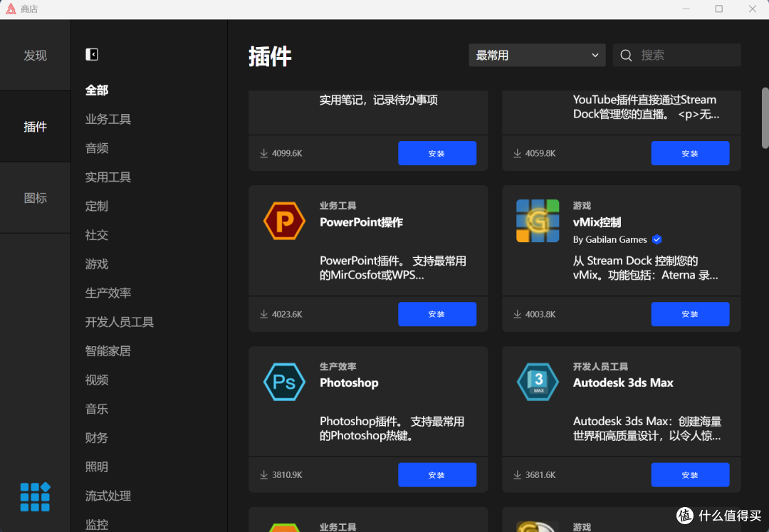This screenshot has height=532, width=769.
Task: Click download icon beside 3810.9K
Action: (264, 474)
